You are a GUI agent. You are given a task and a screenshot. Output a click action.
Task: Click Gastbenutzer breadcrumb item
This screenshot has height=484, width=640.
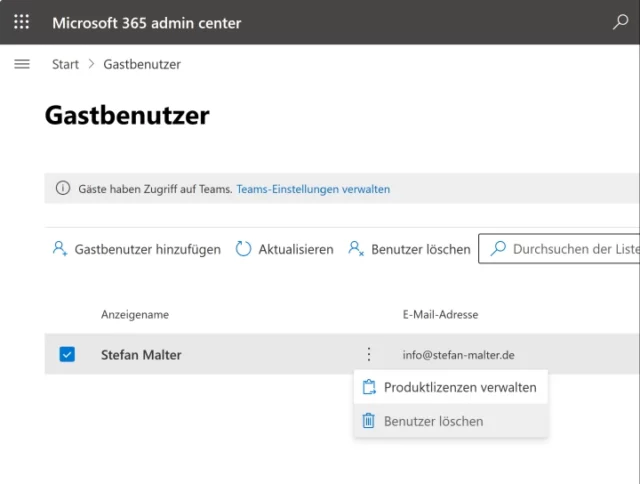[x=142, y=64]
